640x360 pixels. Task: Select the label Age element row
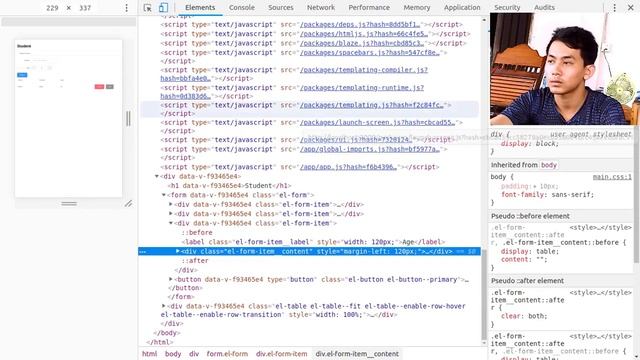click(x=313, y=242)
